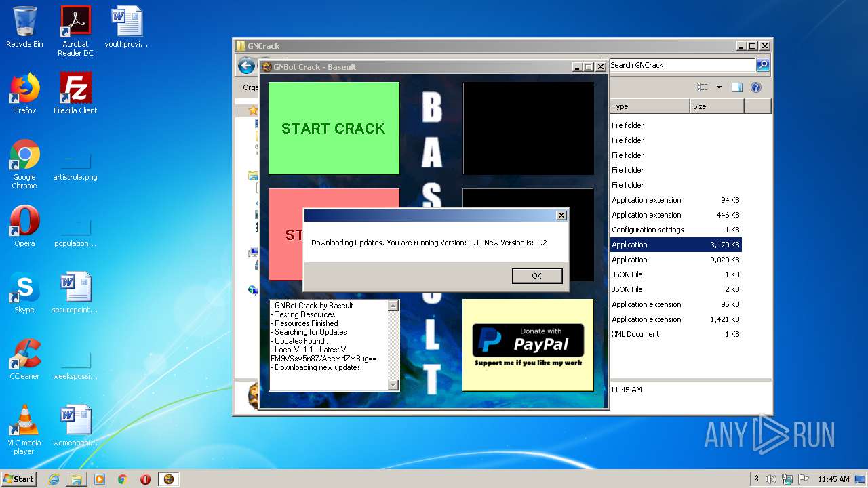Viewport: 868px width, 488px height.
Task: Click the log box scroll-down arrow
Action: [393, 385]
